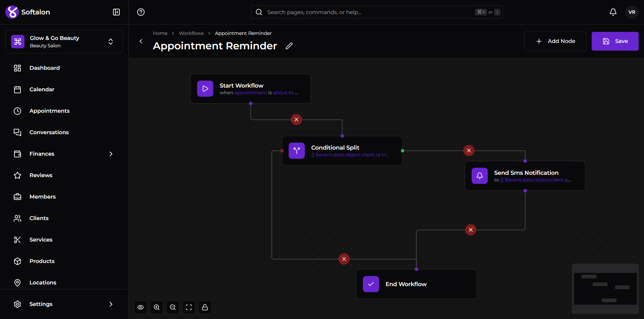Image resolution: width=644 pixels, height=319 pixels.
Task: Click the pencil icon to rename workflow
Action: 289,46
